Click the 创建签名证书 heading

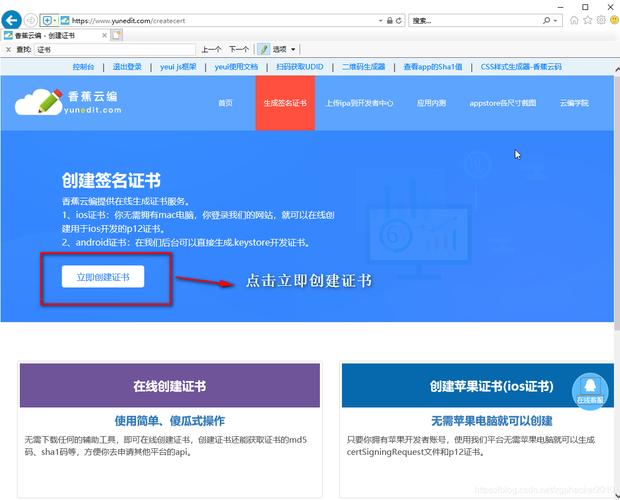(x=111, y=180)
